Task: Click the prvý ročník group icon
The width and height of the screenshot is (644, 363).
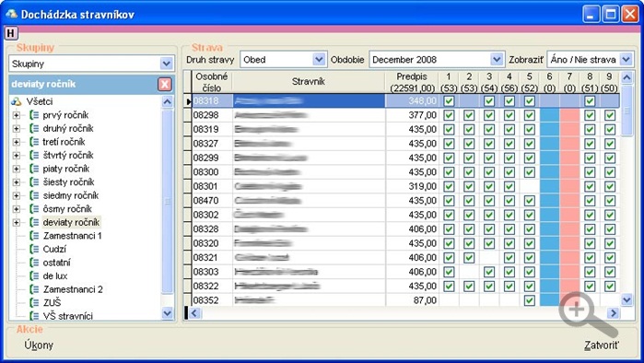Action: point(34,115)
